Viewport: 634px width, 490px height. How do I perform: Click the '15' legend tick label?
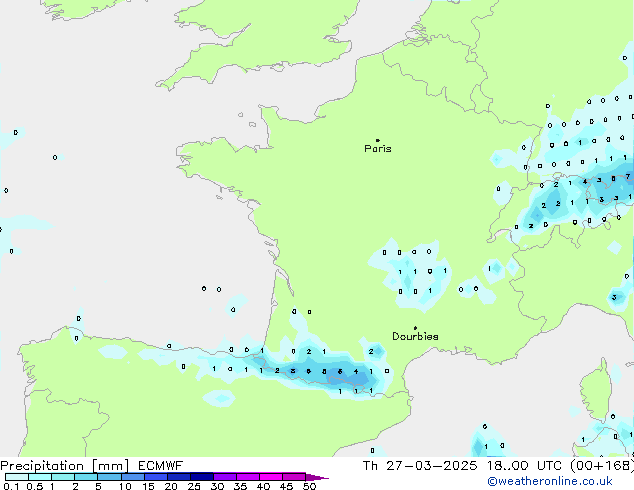148,486
